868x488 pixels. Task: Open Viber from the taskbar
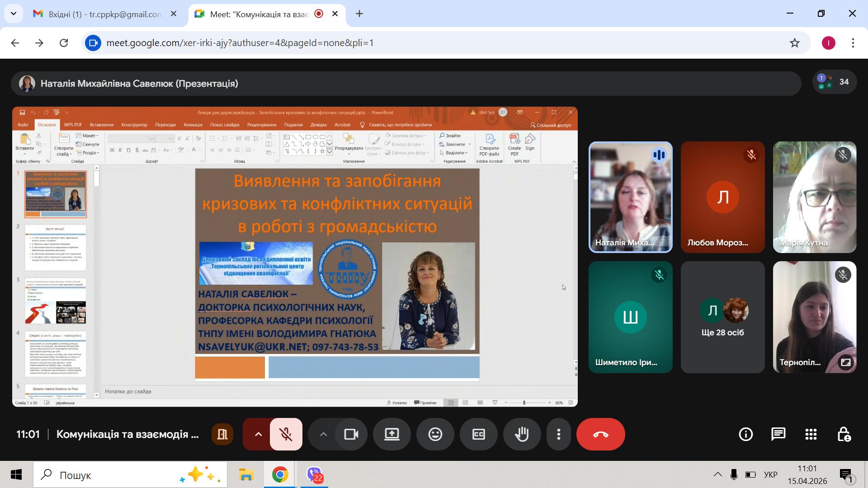click(x=314, y=475)
